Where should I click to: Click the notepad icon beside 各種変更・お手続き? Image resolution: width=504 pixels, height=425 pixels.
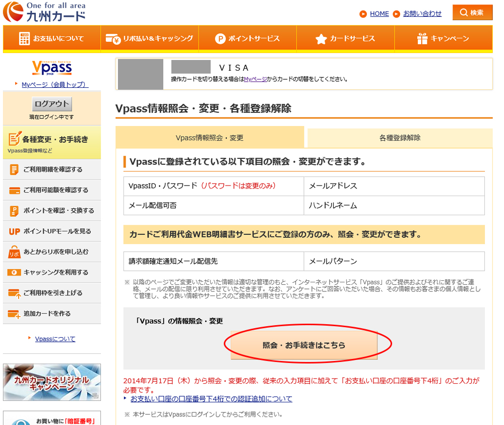coord(15,139)
